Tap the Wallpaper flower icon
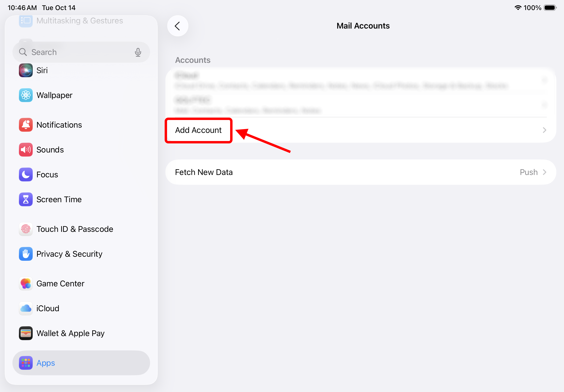The width and height of the screenshot is (564, 392). point(26,95)
